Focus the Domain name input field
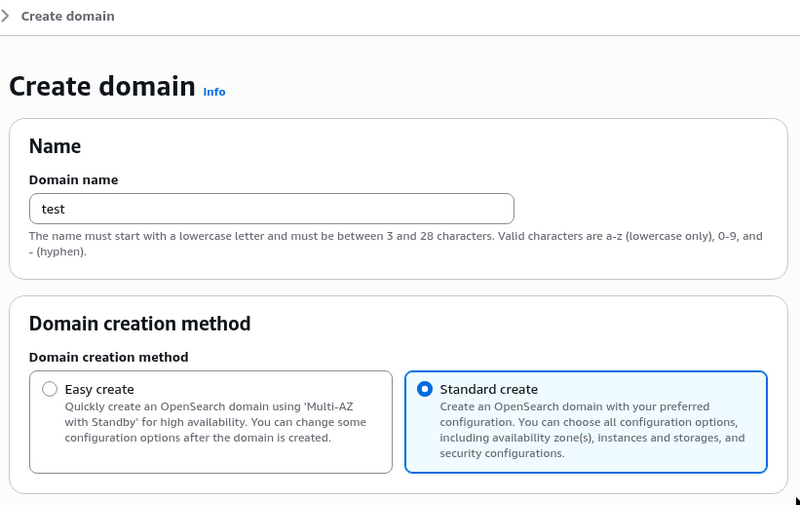This screenshot has height=505, width=800. (x=271, y=209)
